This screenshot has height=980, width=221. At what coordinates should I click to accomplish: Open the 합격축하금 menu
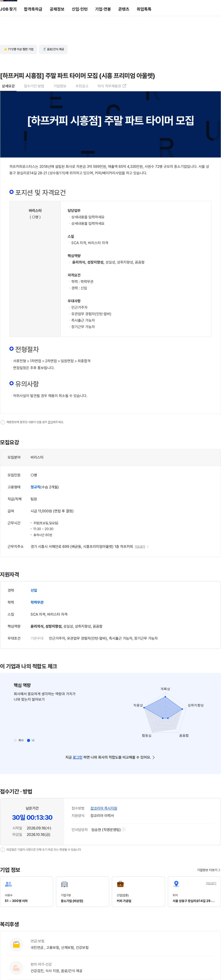click(x=33, y=9)
